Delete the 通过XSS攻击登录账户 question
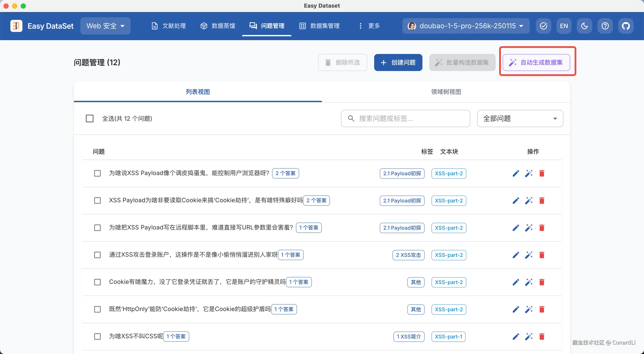The height and width of the screenshot is (354, 644). 541,255
